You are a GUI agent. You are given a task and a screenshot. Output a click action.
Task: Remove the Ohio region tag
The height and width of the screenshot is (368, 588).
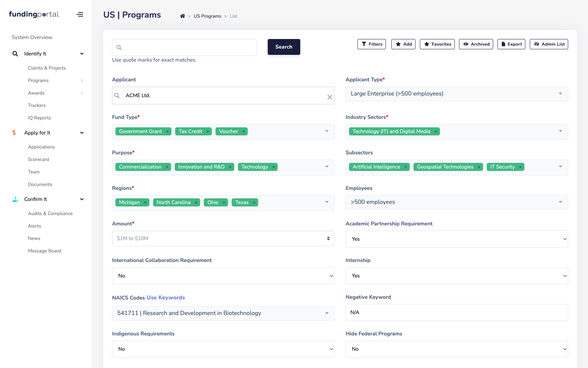[x=223, y=202]
